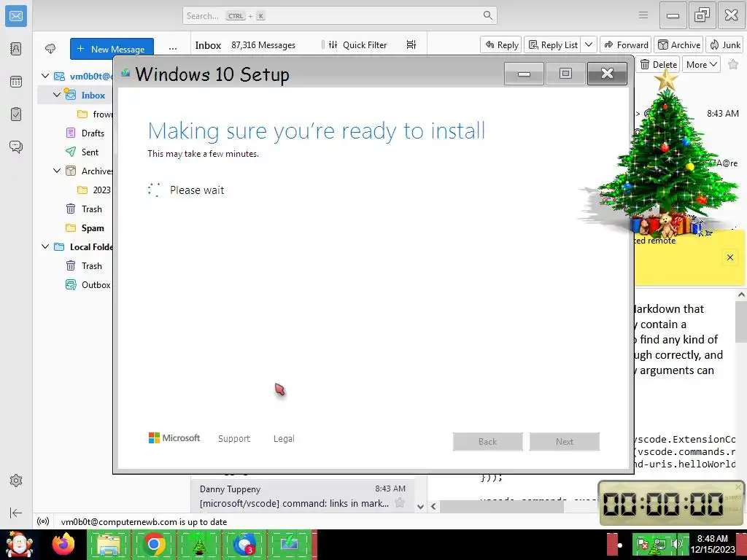Close the 00:00:00 timer widget
The image size is (747, 560).
[738, 486]
